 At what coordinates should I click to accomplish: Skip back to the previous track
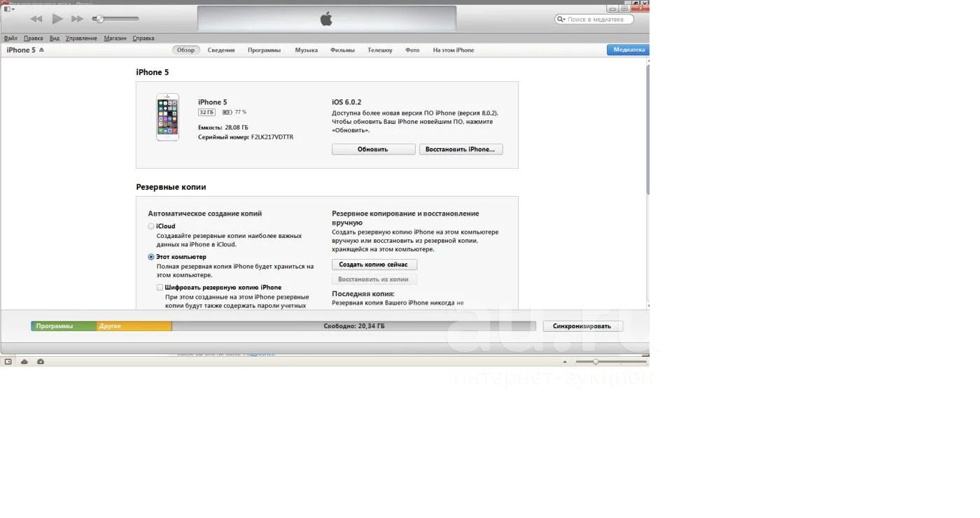36,19
